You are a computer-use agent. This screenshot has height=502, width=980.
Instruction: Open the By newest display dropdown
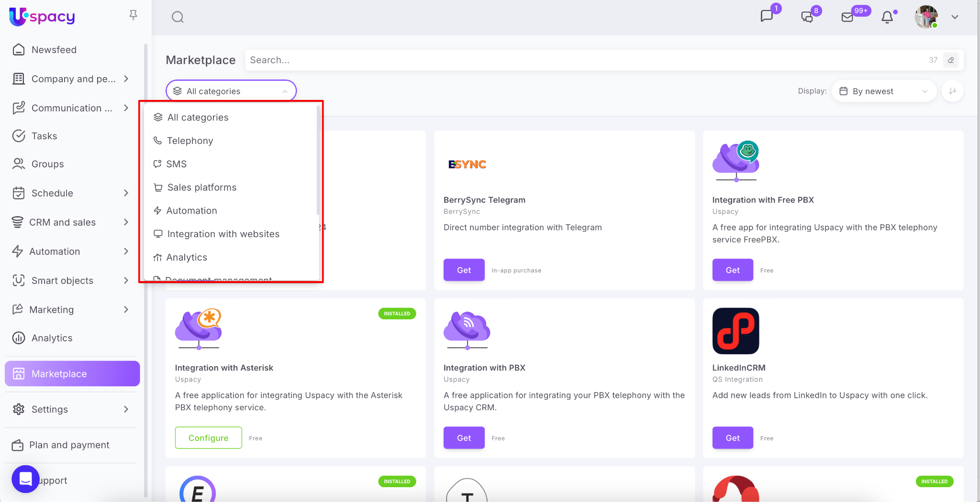pos(883,91)
